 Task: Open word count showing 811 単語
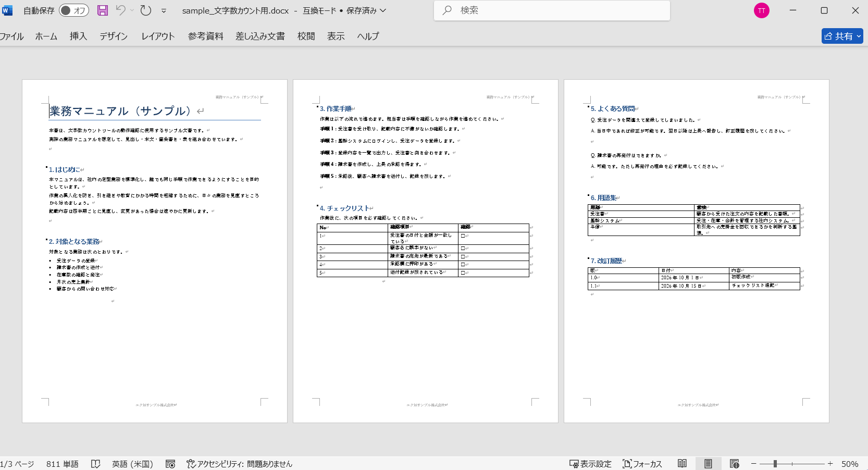pyautogui.click(x=63, y=464)
